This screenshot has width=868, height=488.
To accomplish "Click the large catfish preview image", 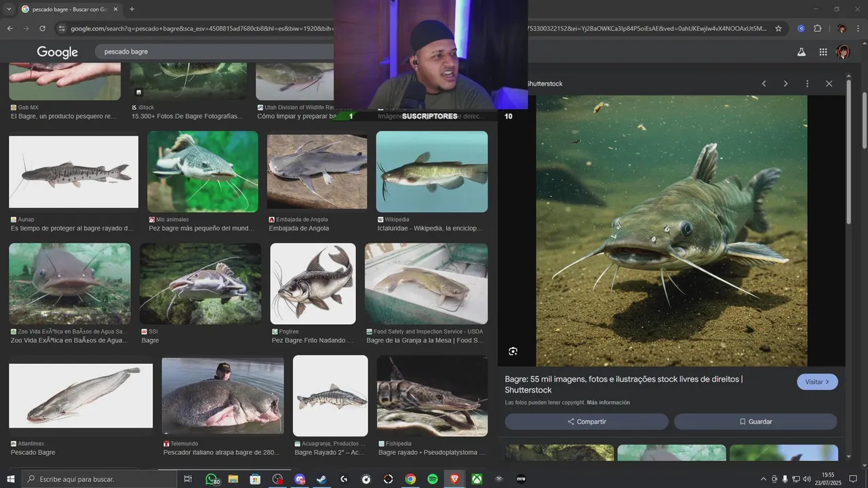I will tap(671, 230).
